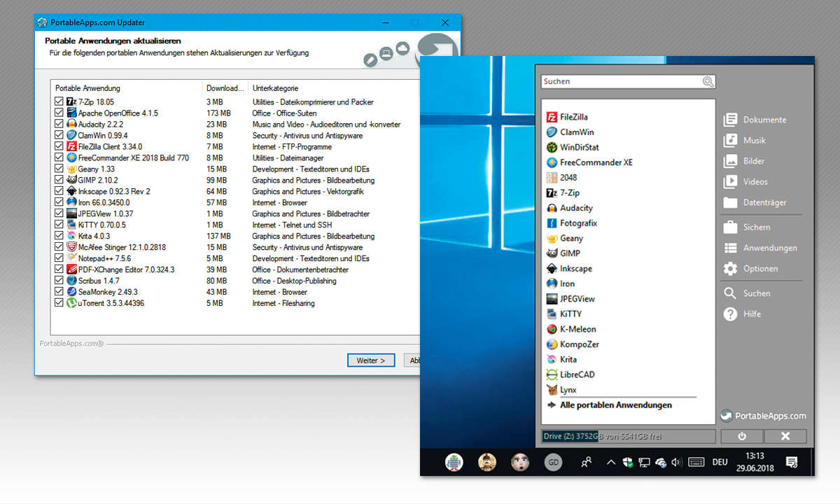Screen dimensions: 840x504
Task: Select Suchen in the side panel
Action: [x=747, y=293]
